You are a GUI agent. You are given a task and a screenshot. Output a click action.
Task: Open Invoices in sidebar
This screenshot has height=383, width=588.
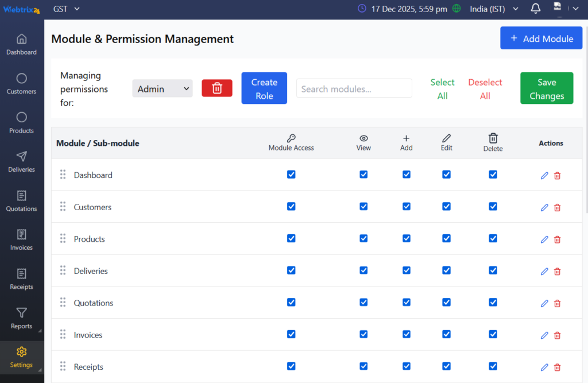(21, 240)
